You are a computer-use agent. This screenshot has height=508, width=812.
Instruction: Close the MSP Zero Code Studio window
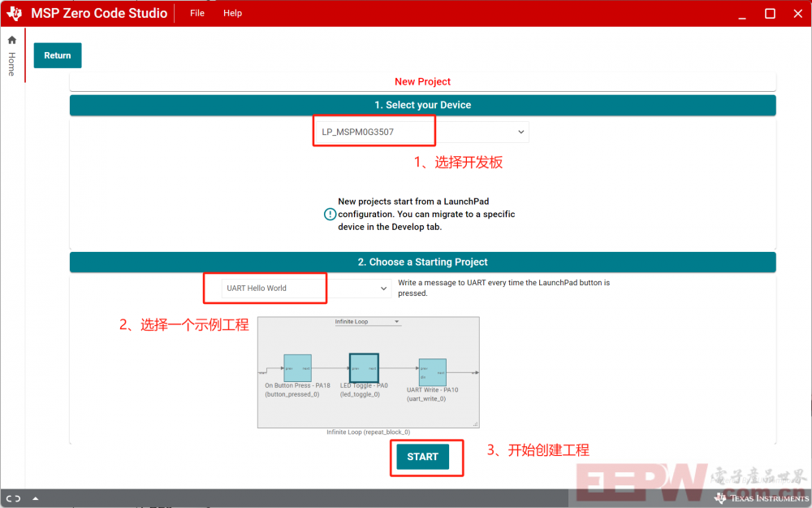click(x=798, y=14)
